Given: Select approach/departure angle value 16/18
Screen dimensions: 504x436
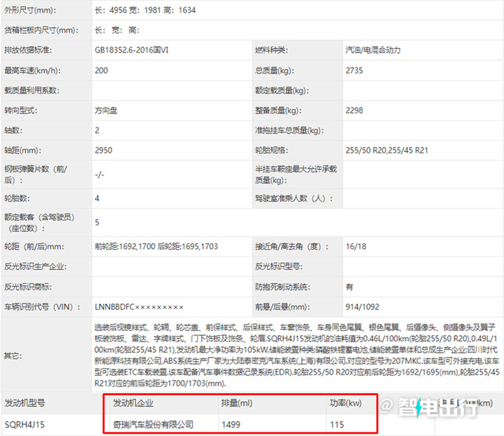Looking at the screenshot, I should [356, 247].
